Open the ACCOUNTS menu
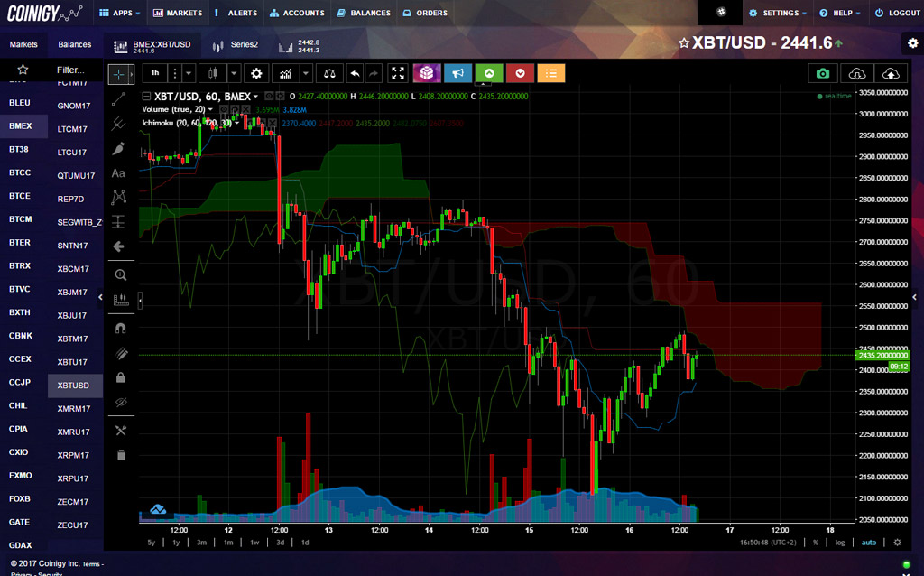This screenshot has height=576, width=924. pos(297,13)
